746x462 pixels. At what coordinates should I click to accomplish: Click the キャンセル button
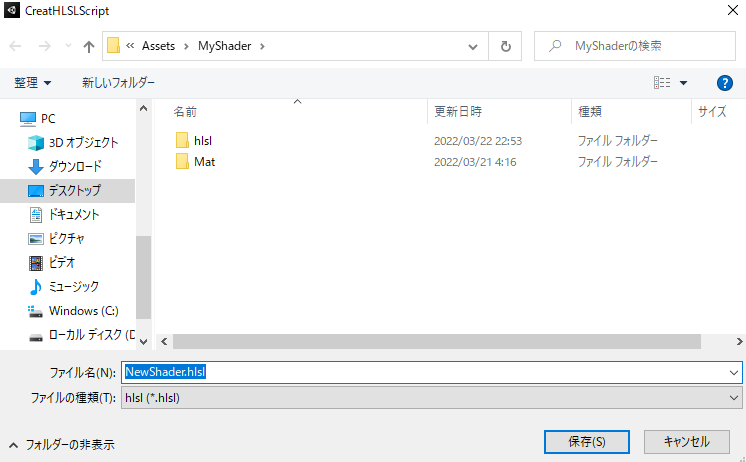[687, 442]
